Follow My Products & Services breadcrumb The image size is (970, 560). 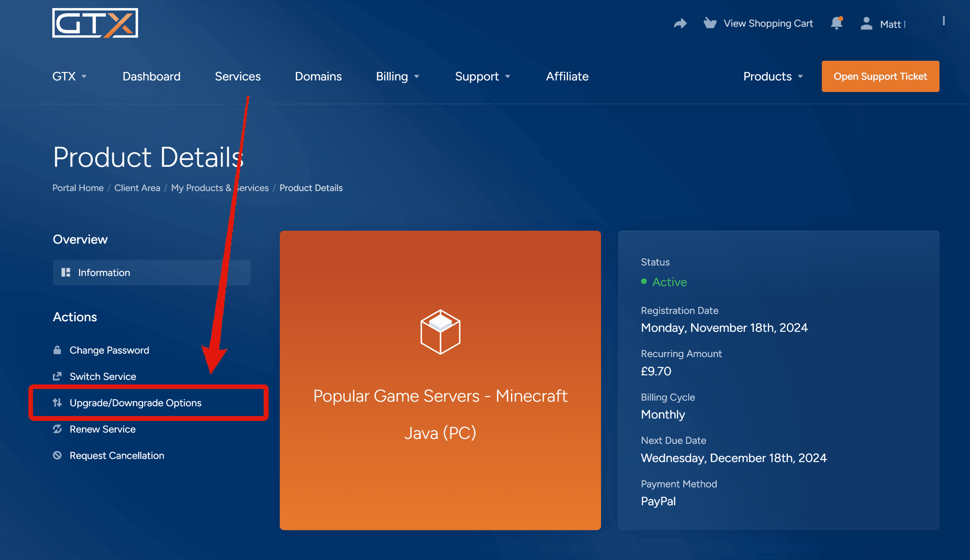pos(219,188)
